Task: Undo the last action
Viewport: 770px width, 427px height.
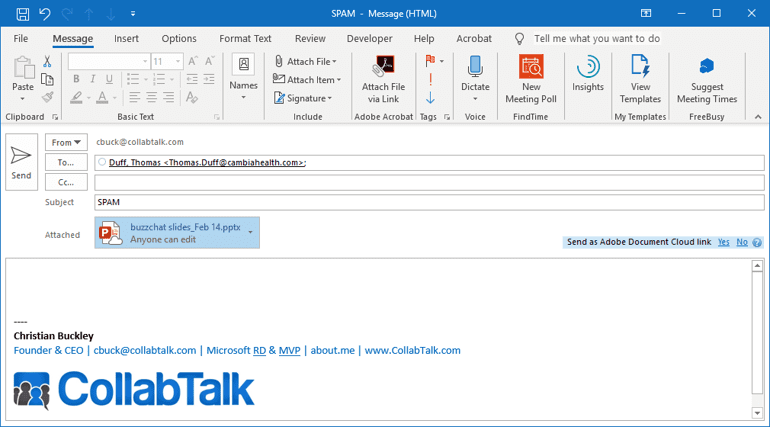Action: (45, 14)
